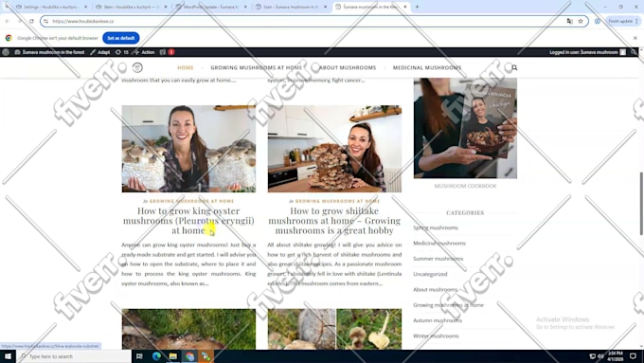The width and height of the screenshot is (644, 363).
Task: Open How to grow shiitake mushrooms title
Action: [334, 220]
